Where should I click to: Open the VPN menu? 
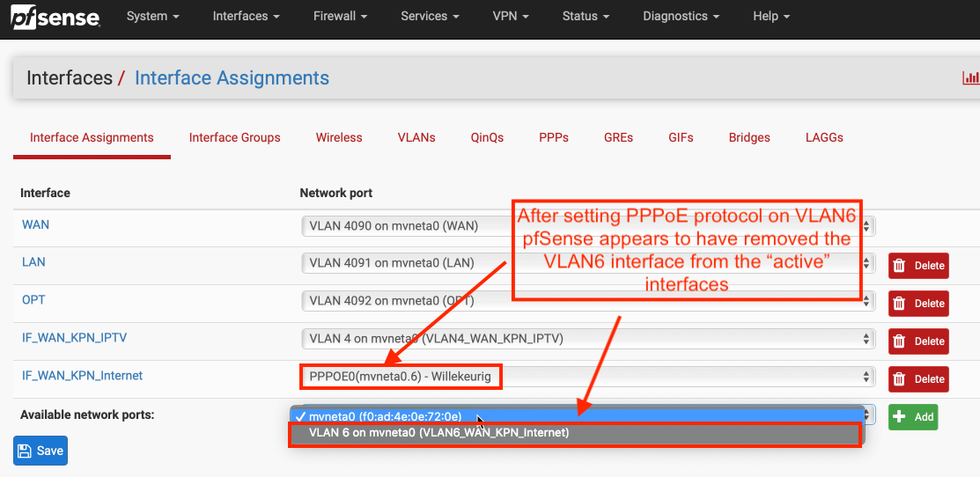tap(511, 16)
